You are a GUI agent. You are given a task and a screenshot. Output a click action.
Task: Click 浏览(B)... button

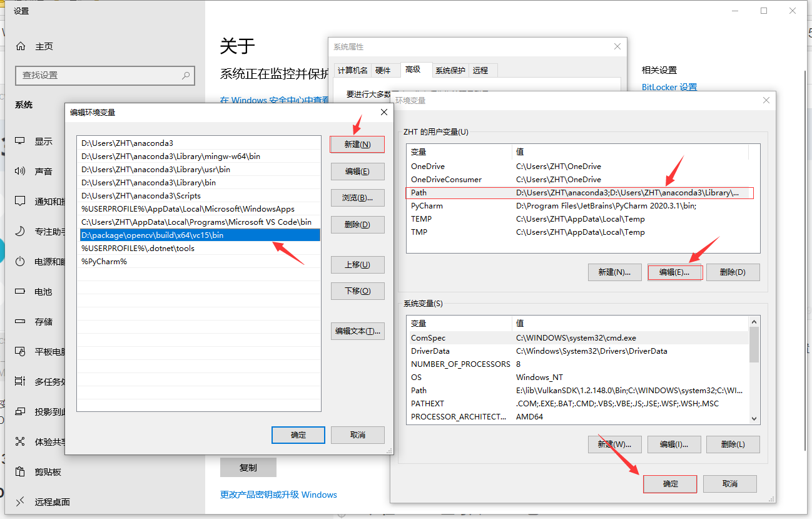pyautogui.click(x=357, y=198)
